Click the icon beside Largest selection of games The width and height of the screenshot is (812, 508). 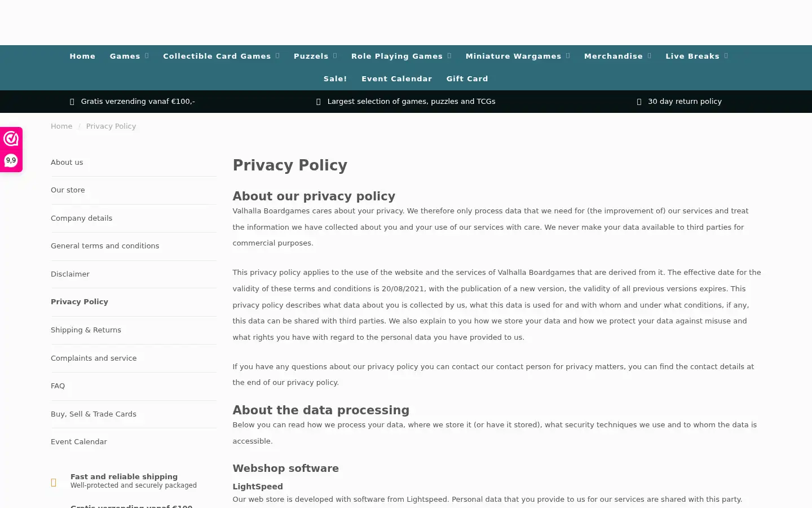[319, 102]
